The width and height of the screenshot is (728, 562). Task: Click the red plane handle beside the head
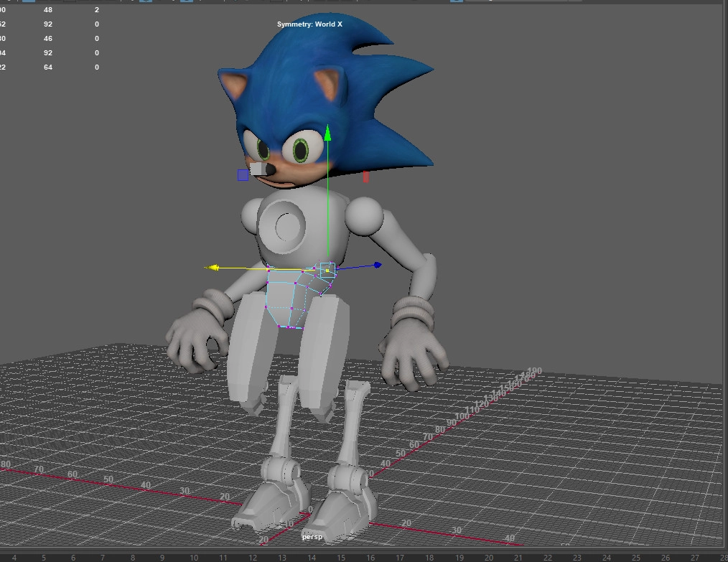point(365,177)
